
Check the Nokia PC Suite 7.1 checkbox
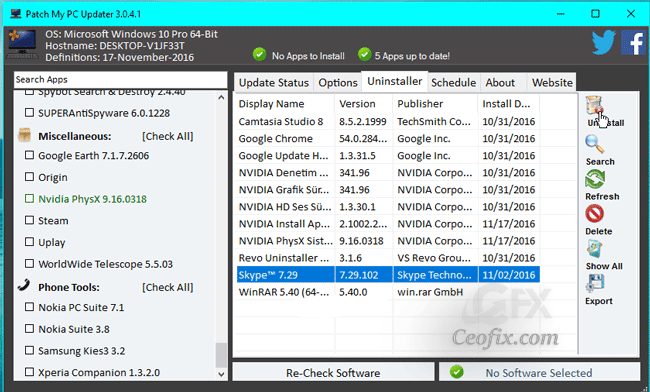pos(29,307)
